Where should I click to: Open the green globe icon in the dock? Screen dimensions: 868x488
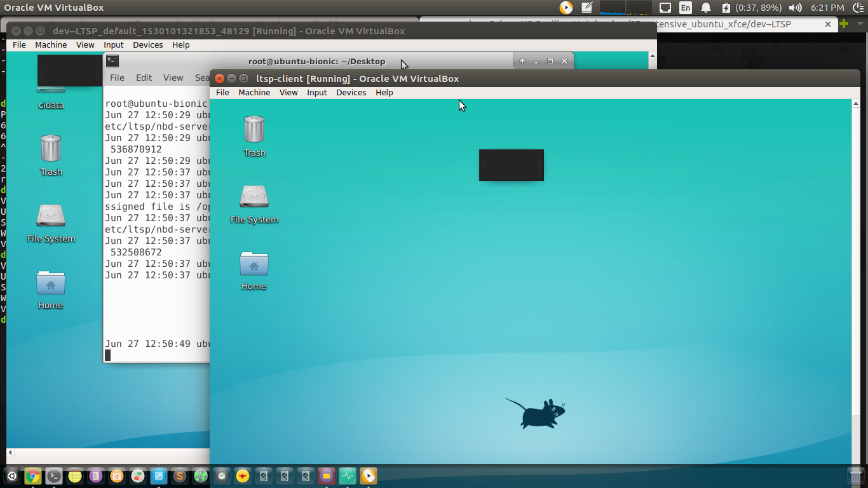201,476
